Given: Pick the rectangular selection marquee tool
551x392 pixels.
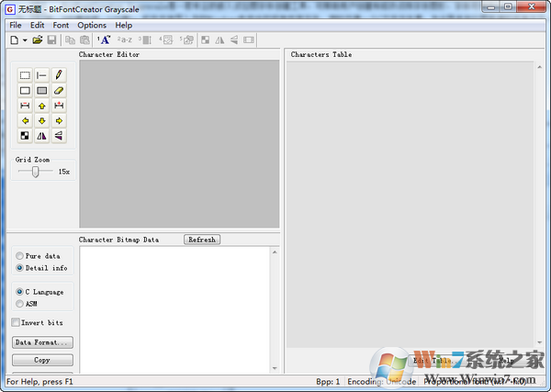Looking at the screenshot, I should (x=25, y=74).
